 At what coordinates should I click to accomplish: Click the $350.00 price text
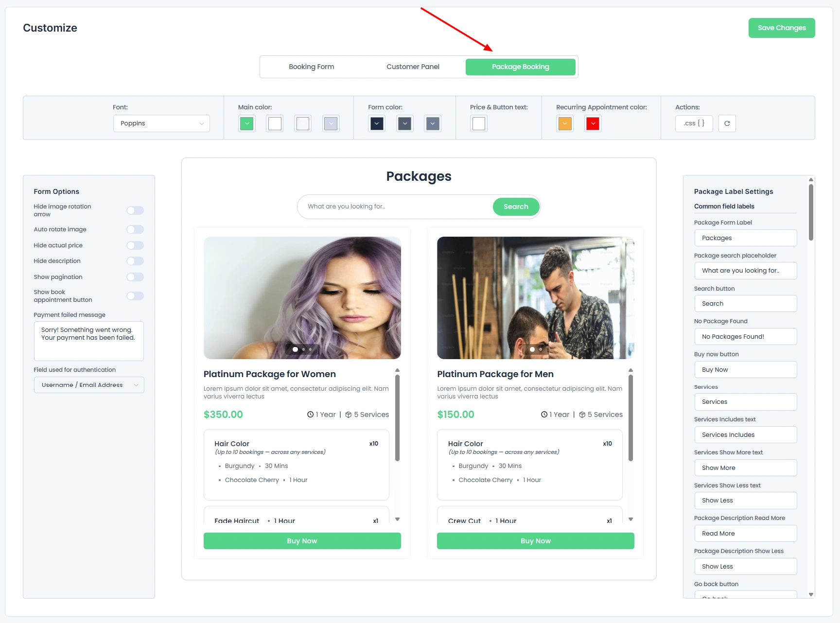[223, 415]
